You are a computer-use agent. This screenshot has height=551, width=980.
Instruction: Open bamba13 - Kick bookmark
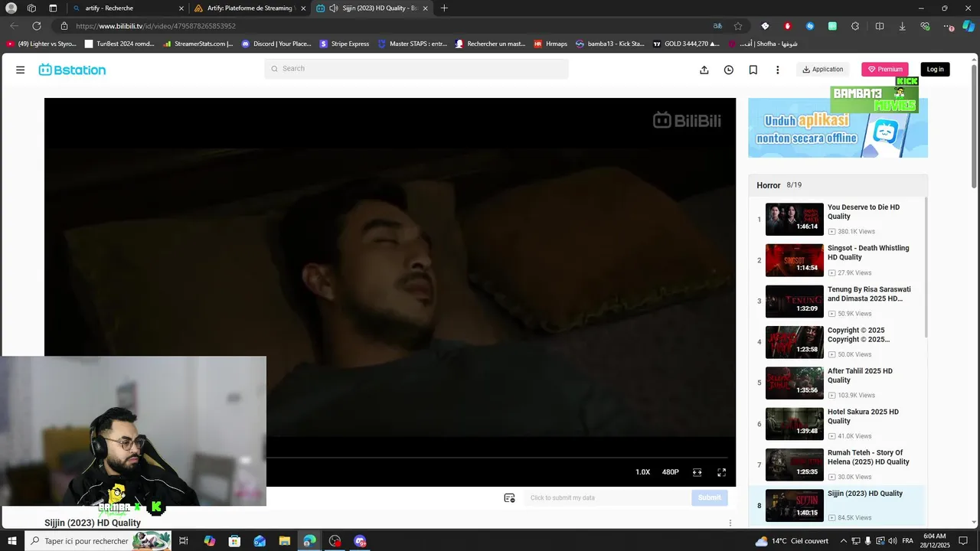click(610, 44)
